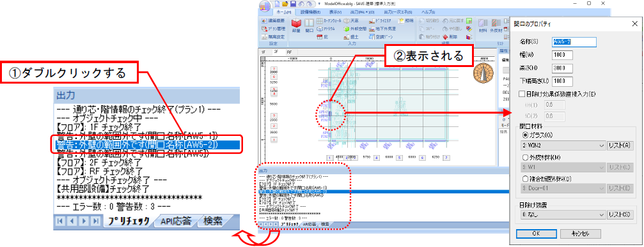Expand the quick access toolbar customize arrow
Screen dimensions: 644x247
(319, 3)
